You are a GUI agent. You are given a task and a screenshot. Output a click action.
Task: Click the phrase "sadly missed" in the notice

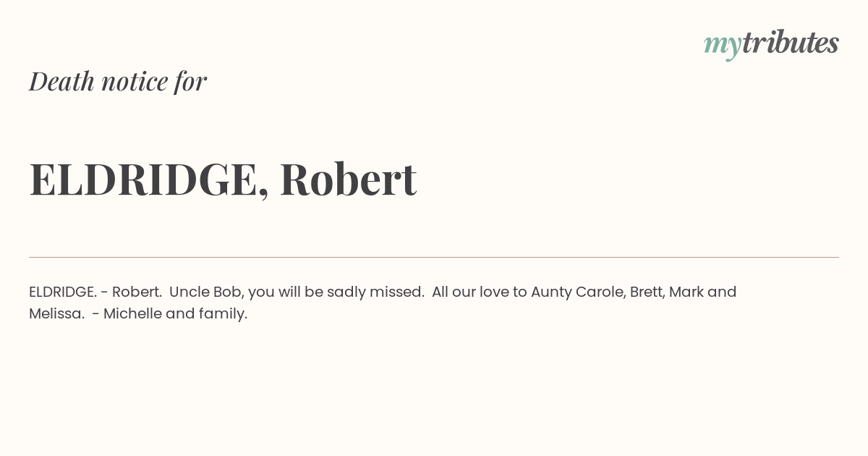(x=375, y=292)
